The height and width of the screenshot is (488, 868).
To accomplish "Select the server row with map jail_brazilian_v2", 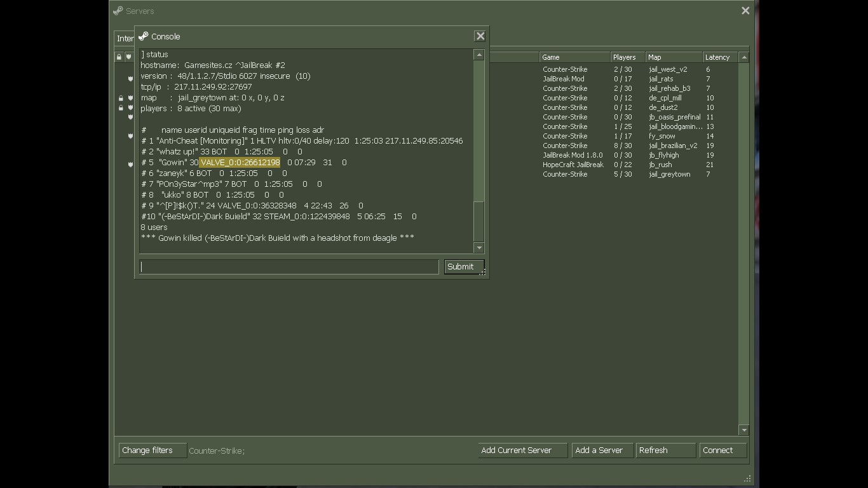I will point(426,146).
